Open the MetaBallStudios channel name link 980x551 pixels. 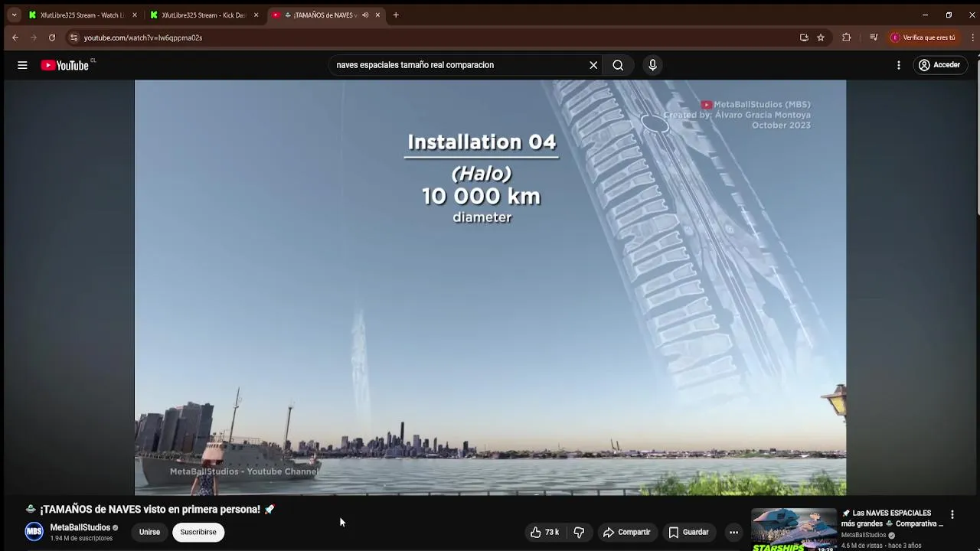(x=80, y=527)
